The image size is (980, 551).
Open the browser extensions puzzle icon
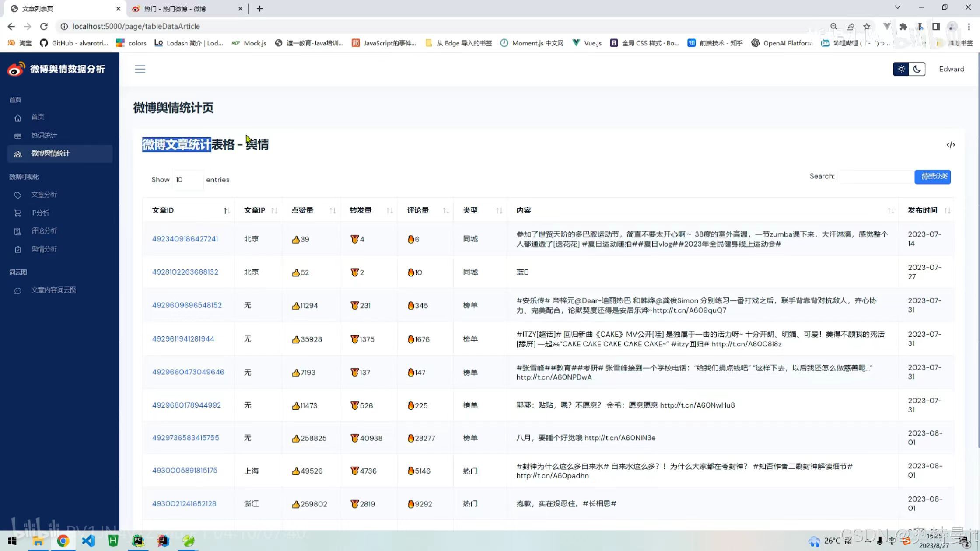903,26
